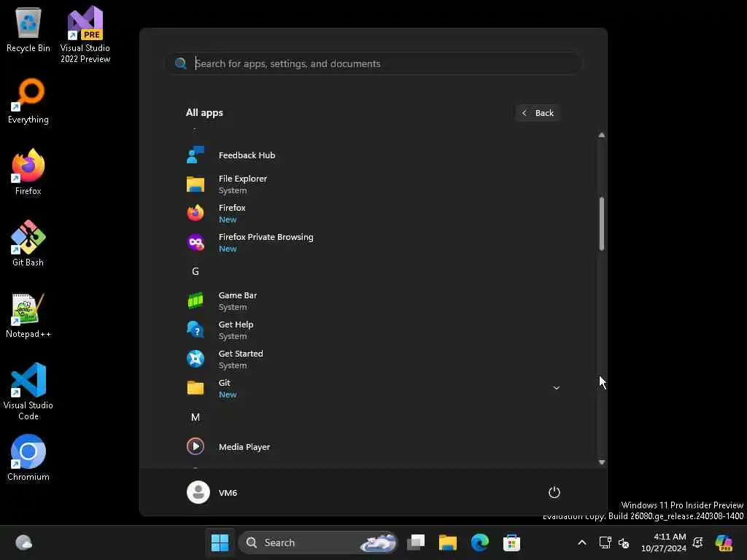The height and width of the screenshot is (560, 747).
Task: Select Recycle Bin on the desktop
Action: coord(28,29)
